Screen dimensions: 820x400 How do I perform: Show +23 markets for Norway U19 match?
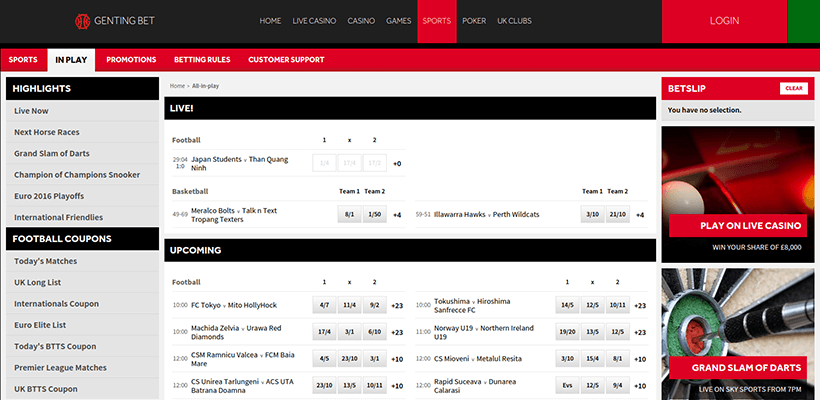[641, 332]
